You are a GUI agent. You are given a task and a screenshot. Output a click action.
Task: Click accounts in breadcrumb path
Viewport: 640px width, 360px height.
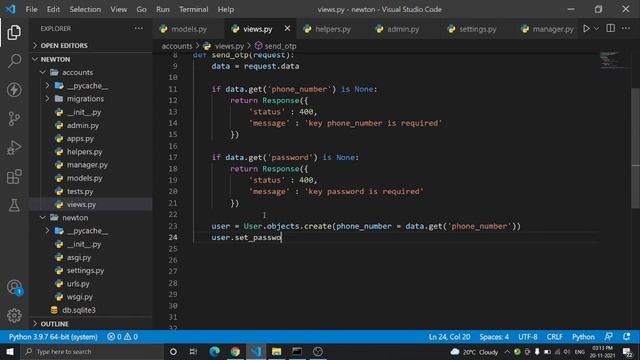177,46
